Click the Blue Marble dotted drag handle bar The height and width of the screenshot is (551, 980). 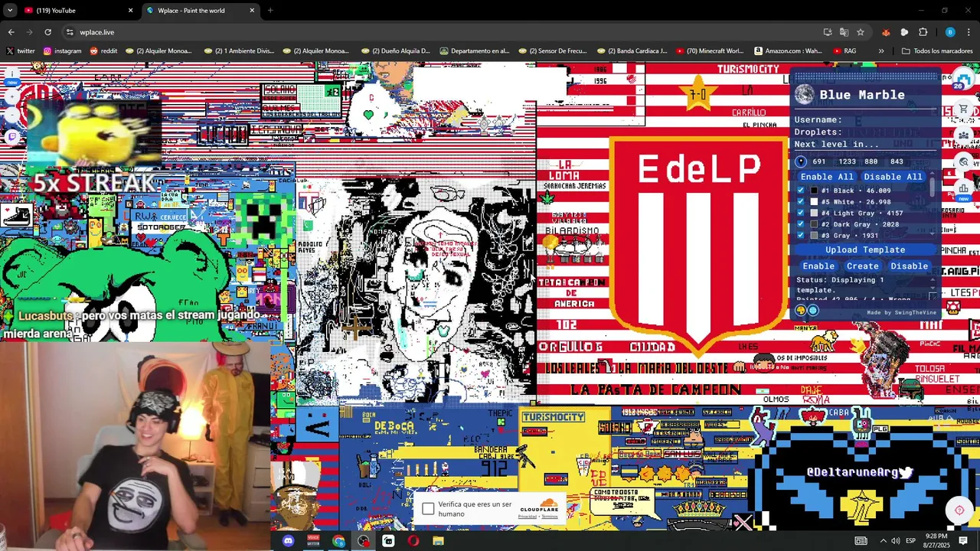click(x=865, y=77)
